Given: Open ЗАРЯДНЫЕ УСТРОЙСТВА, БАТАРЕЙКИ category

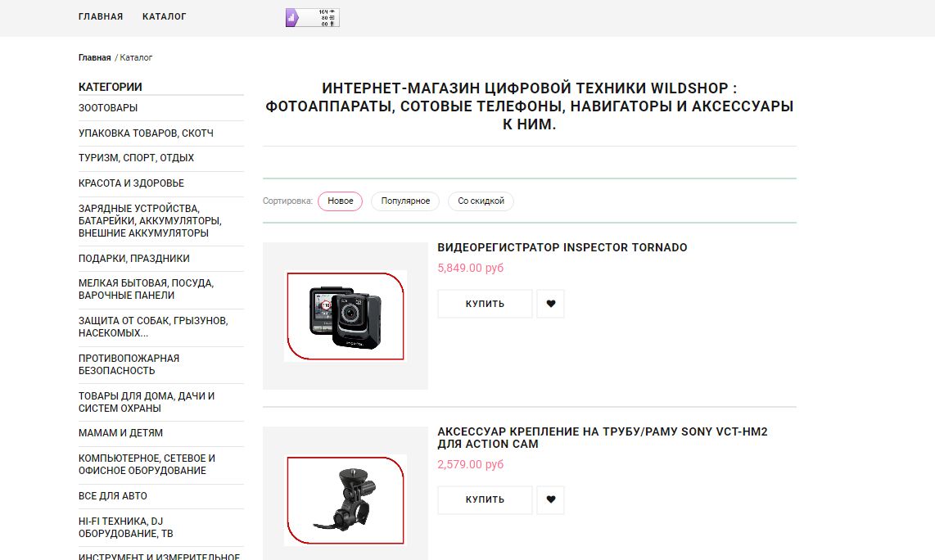Looking at the screenshot, I should tap(151, 221).
